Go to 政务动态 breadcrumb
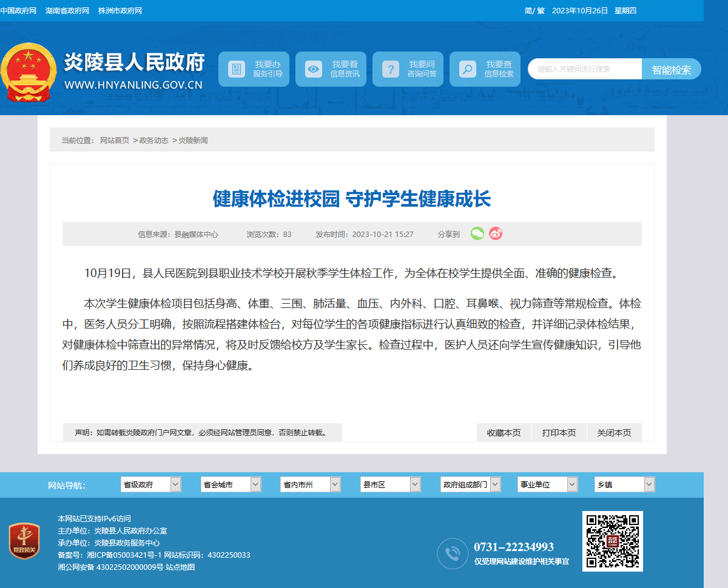Screen dimensions: 728x588 pyautogui.click(x=154, y=140)
